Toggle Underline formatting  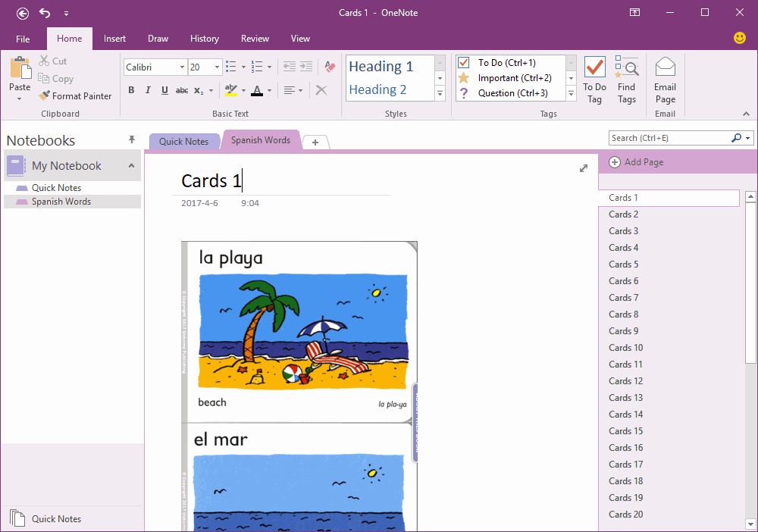[164, 90]
